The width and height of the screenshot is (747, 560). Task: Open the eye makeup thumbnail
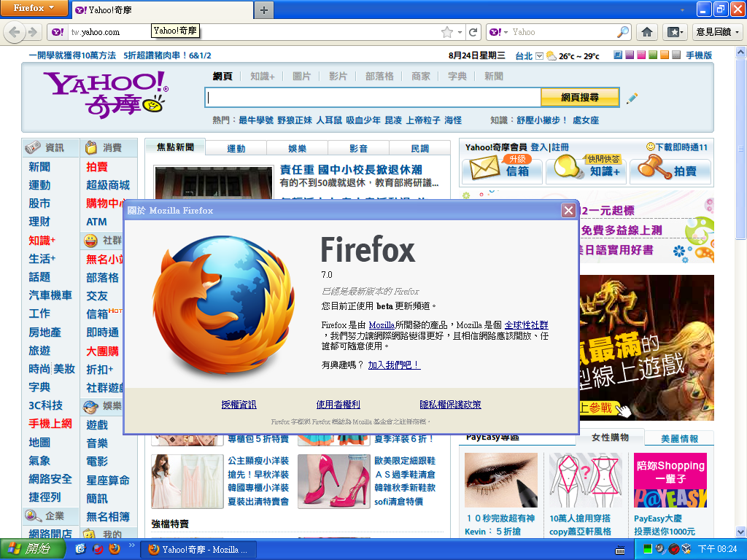click(500, 480)
